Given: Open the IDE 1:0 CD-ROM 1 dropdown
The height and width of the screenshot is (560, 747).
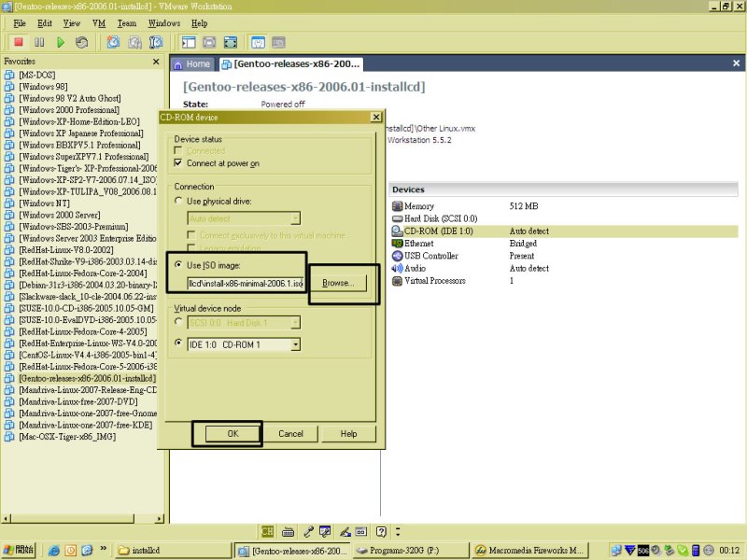Looking at the screenshot, I should coord(295,344).
